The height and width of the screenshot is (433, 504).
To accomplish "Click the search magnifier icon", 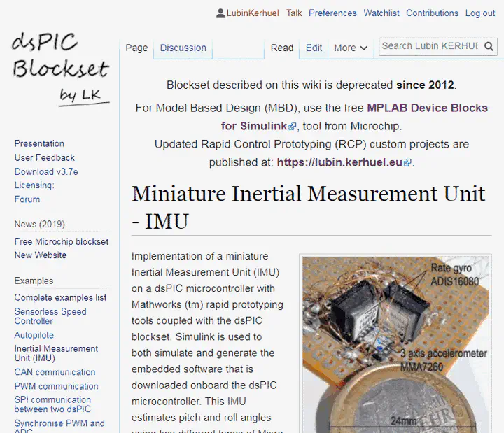I will [489, 47].
